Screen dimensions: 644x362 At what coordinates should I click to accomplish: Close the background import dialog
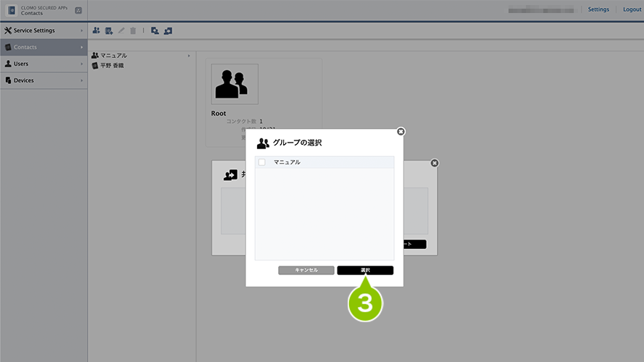[x=434, y=163]
